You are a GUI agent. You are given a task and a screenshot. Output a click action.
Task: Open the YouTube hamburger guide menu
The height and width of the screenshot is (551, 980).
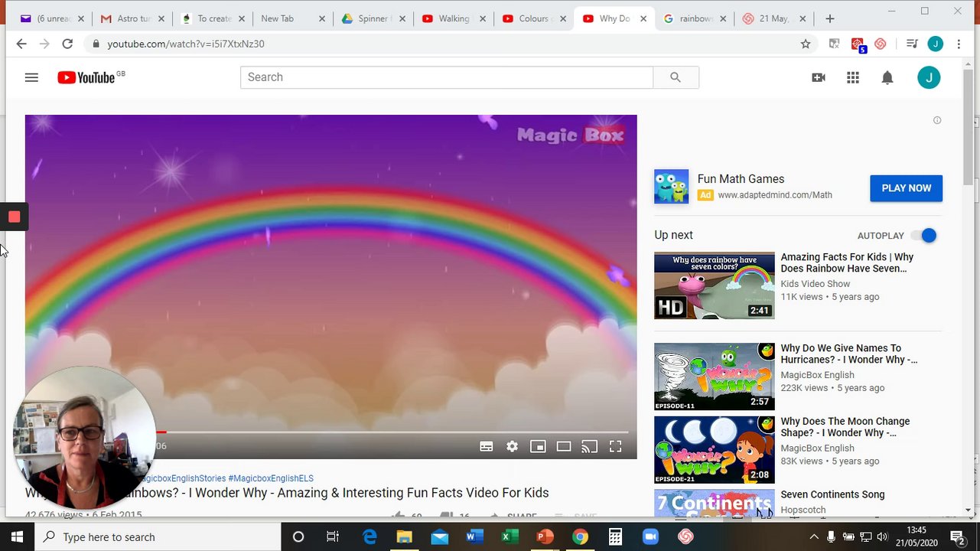[x=31, y=77]
